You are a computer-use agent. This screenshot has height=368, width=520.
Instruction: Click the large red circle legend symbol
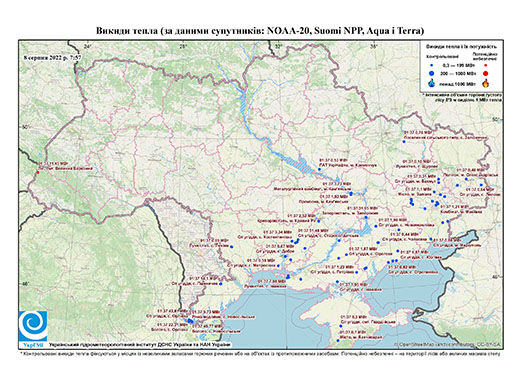pos(485,73)
